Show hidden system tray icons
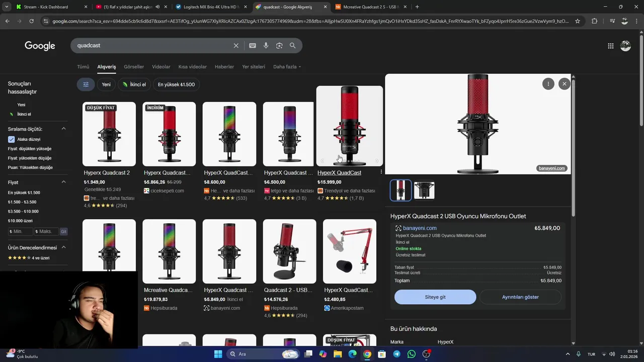This screenshot has height=362, width=644. pos(568,354)
